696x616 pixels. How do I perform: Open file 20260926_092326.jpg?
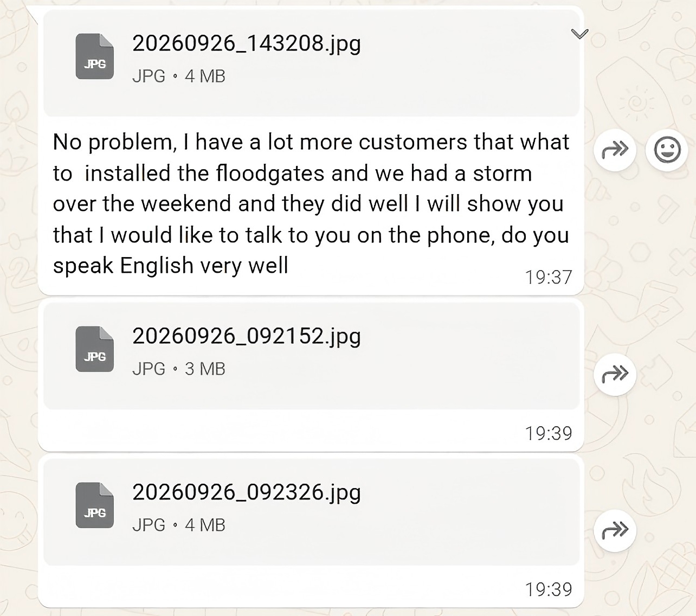247,493
